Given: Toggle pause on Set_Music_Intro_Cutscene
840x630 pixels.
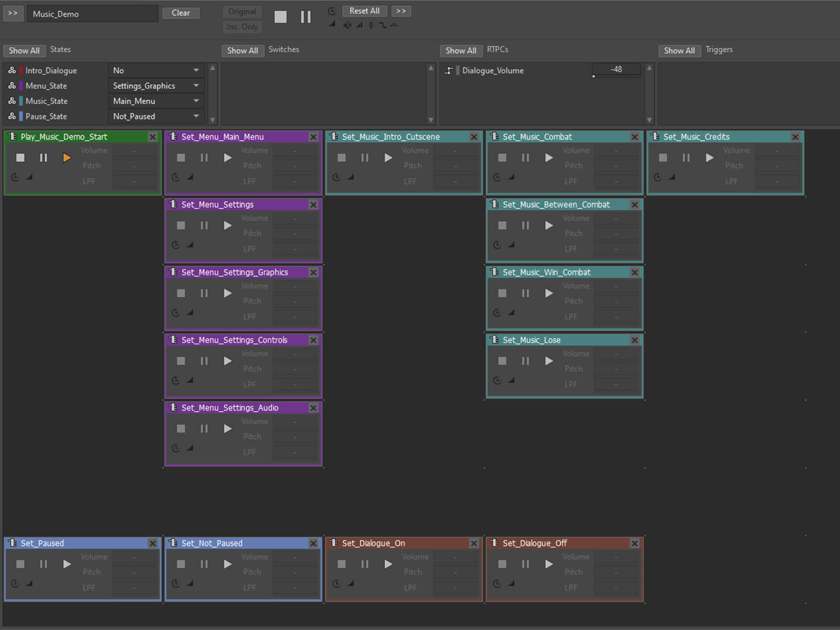Looking at the screenshot, I should (365, 157).
